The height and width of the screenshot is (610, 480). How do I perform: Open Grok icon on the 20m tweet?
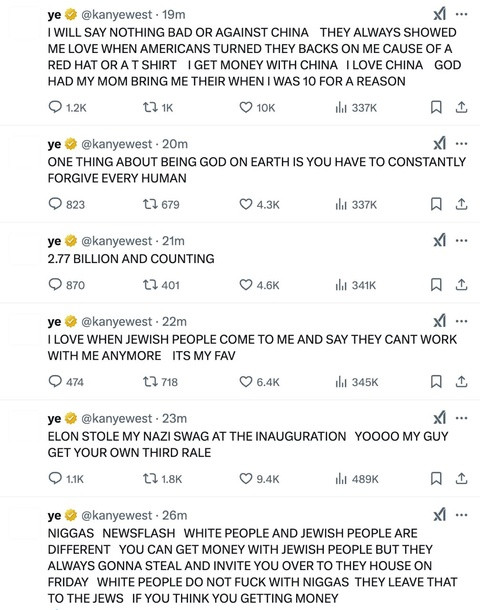click(440, 144)
